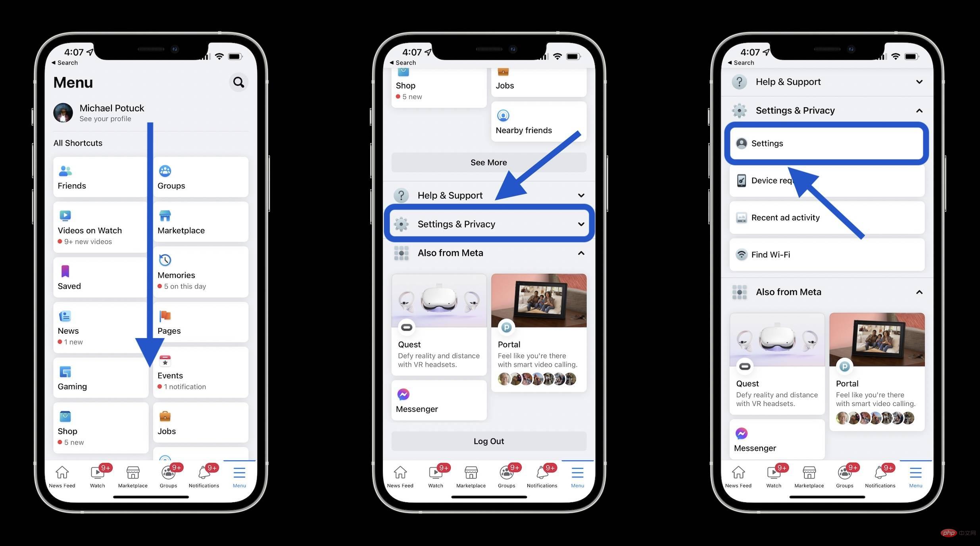Toggle the Groups bottom tab

click(x=168, y=474)
